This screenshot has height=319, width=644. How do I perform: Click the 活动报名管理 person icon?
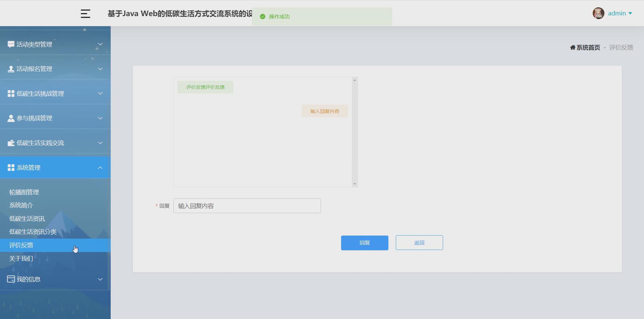[x=10, y=69]
